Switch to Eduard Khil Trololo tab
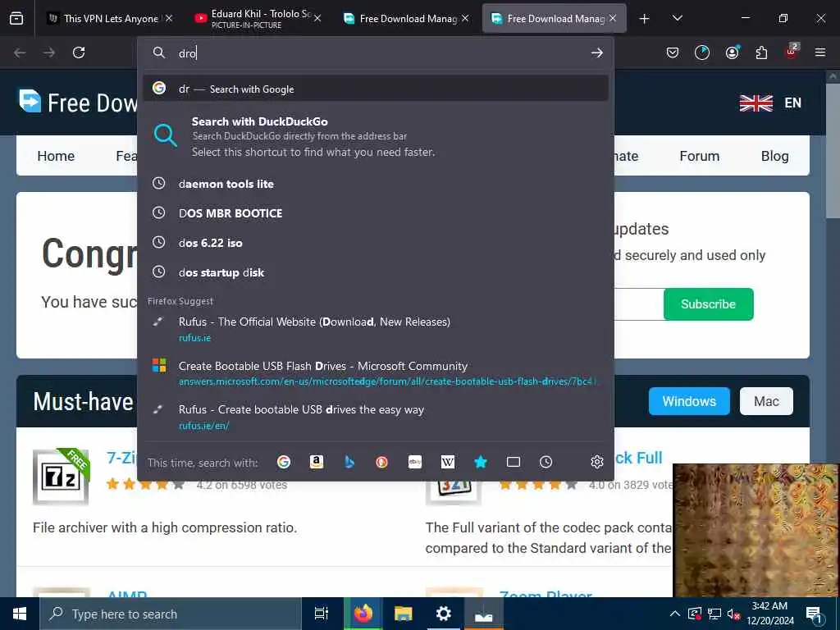The width and height of the screenshot is (840, 630). [x=257, y=18]
